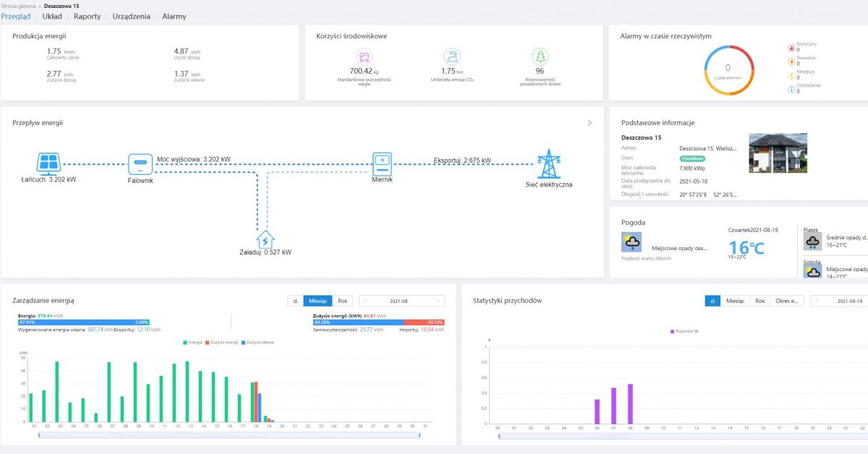Click the house load icon

click(x=265, y=239)
